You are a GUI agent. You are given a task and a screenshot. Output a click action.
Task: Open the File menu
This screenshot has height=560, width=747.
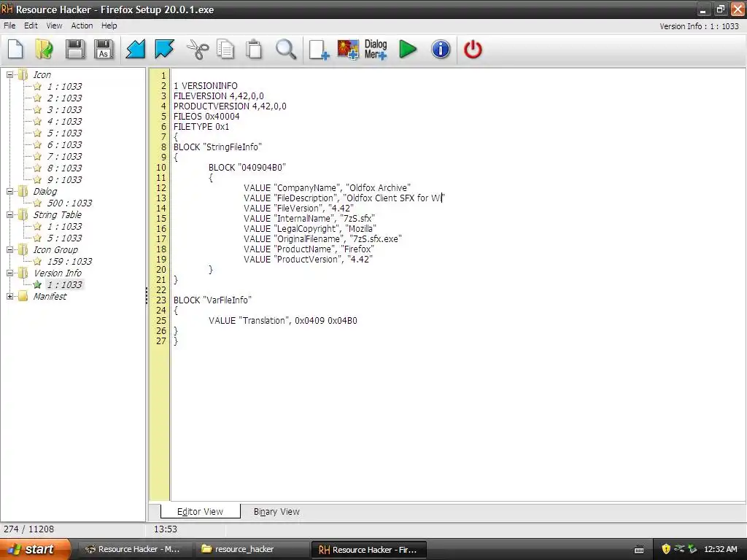click(9, 26)
